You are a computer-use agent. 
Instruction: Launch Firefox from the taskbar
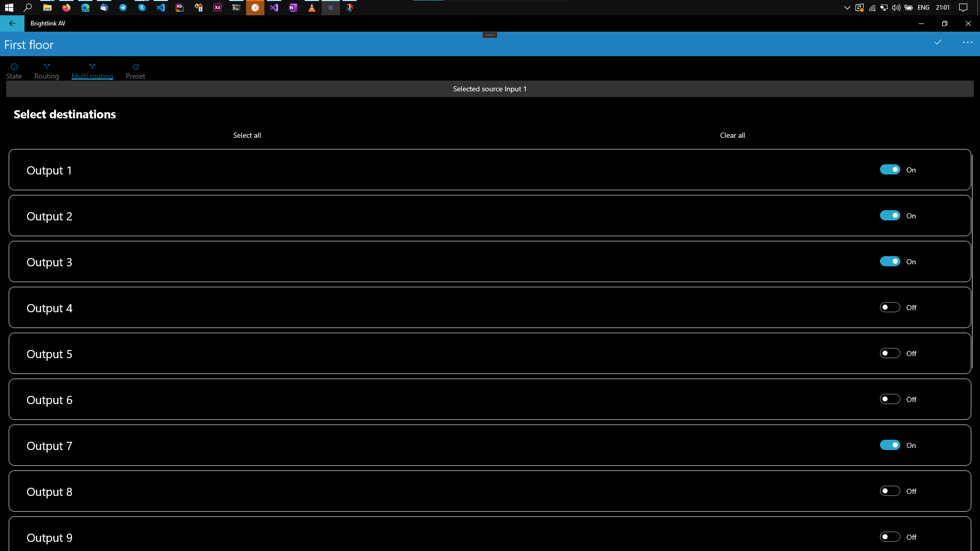click(x=66, y=8)
